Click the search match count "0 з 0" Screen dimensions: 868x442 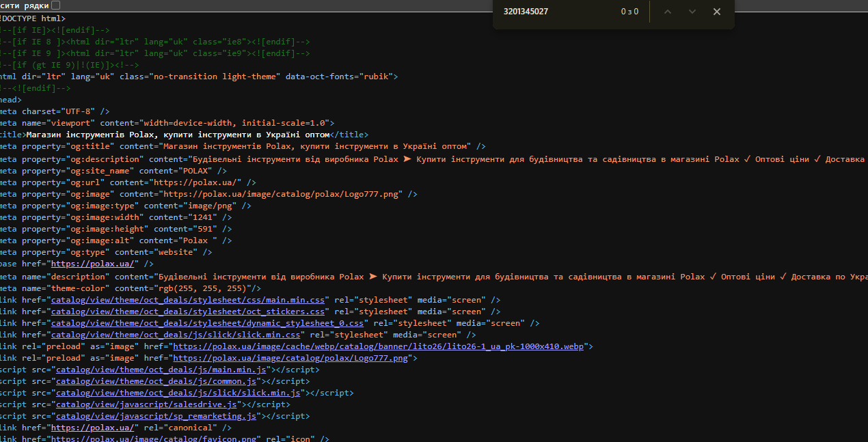click(629, 12)
